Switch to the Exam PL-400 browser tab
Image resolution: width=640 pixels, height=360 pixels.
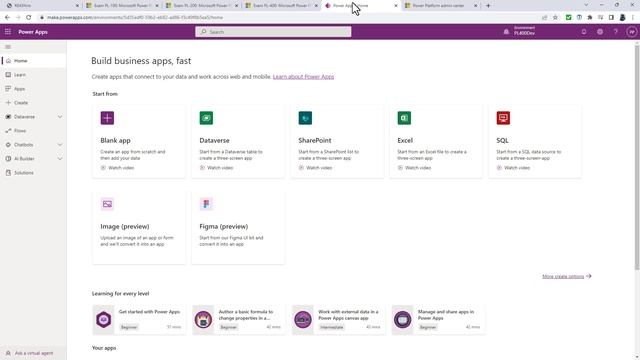(x=281, y=6)
